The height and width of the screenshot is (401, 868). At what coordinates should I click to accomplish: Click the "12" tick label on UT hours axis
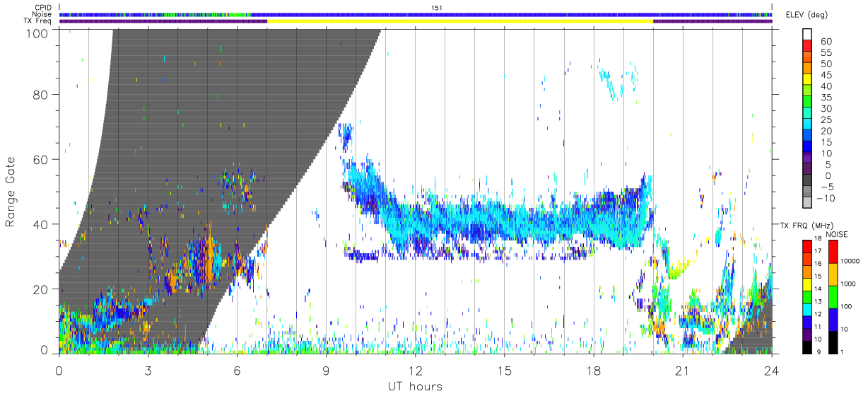click(x=415, y=371)
